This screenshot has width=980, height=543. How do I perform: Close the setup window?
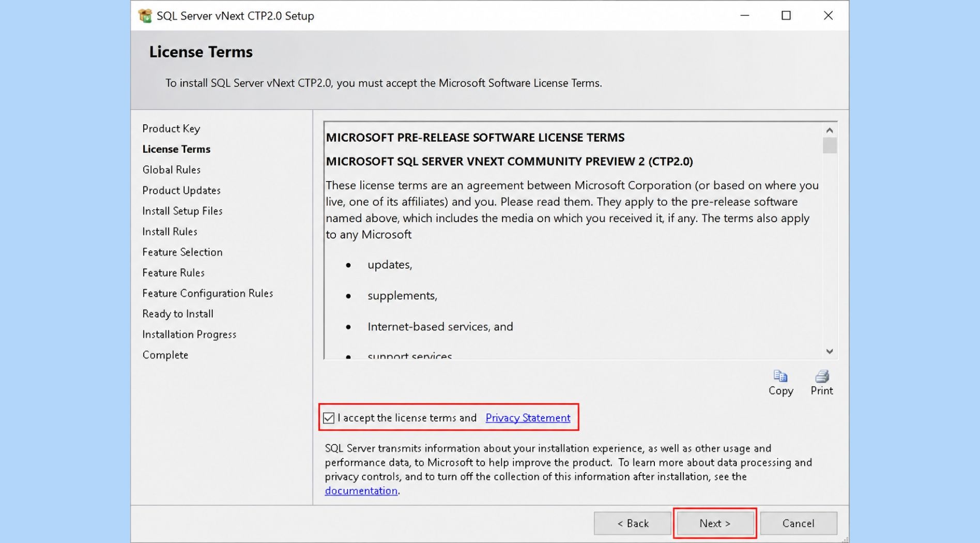click(828, 16)
